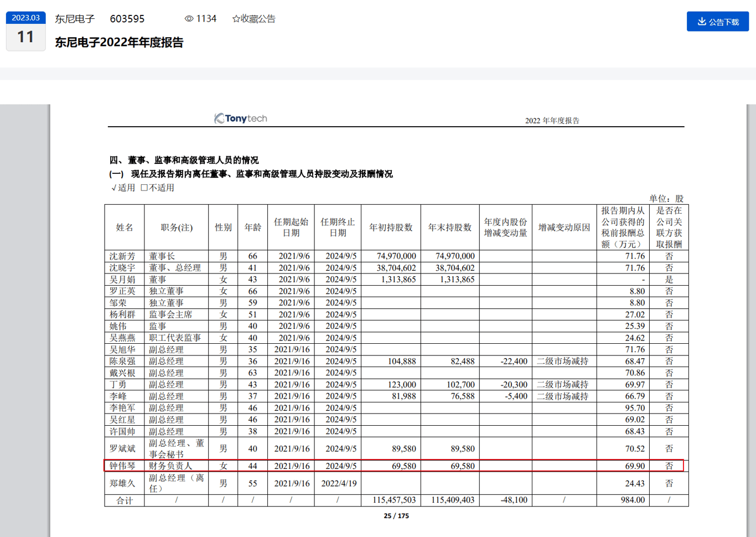Click the total year-start shares 115,457,503

point(394,500)
